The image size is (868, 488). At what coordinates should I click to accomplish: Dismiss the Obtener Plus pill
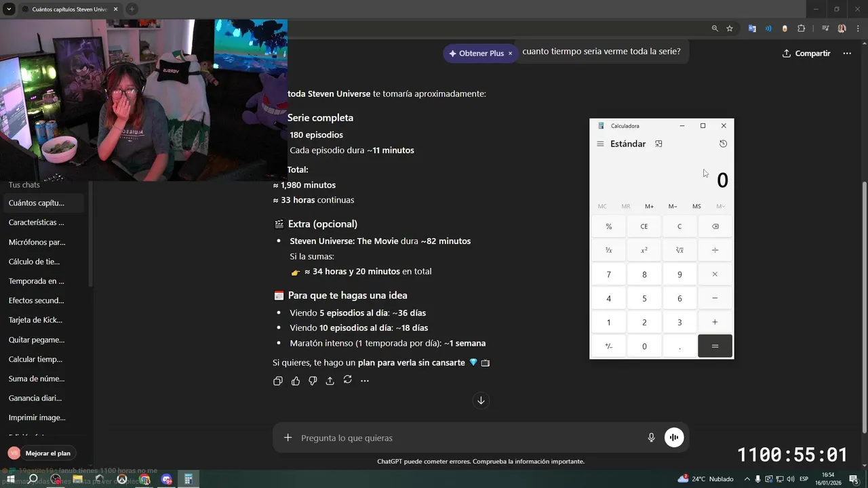pos(511,53)
